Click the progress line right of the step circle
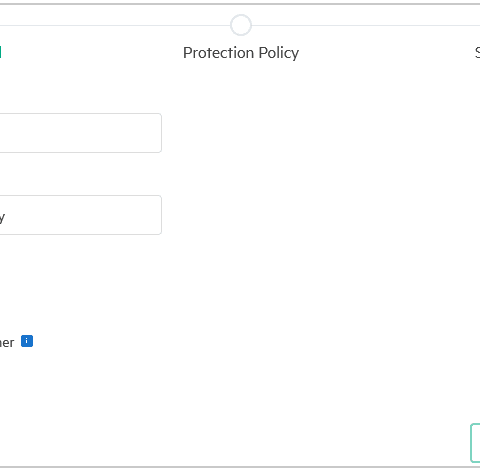 [366, 25]
